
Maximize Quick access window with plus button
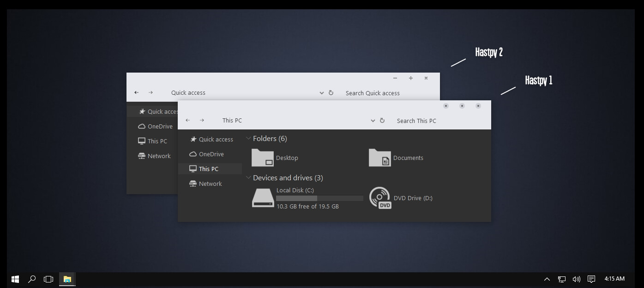pos(411,78)
